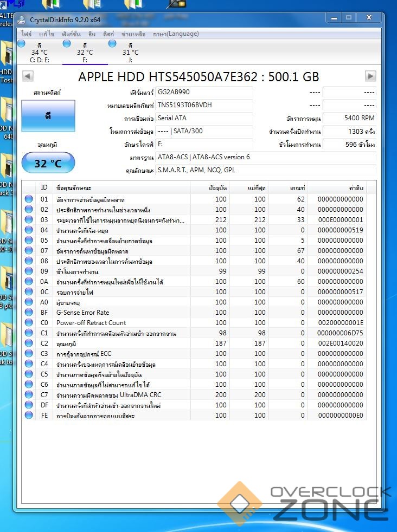397x532 pixels.
Task: Click the next disk arrow button
Action: pyautogui.click(x=370, y=76)
